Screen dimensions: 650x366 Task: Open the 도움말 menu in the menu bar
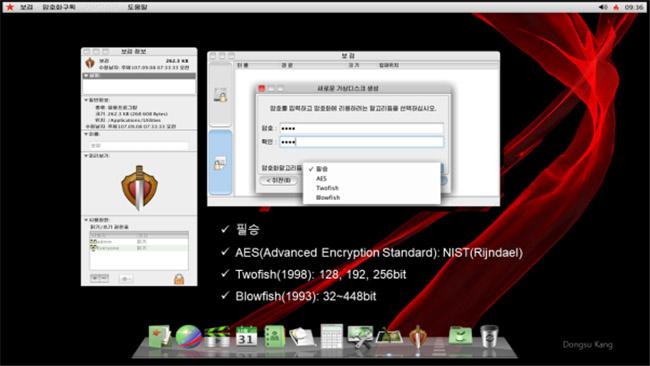click(x=137, y=7)
